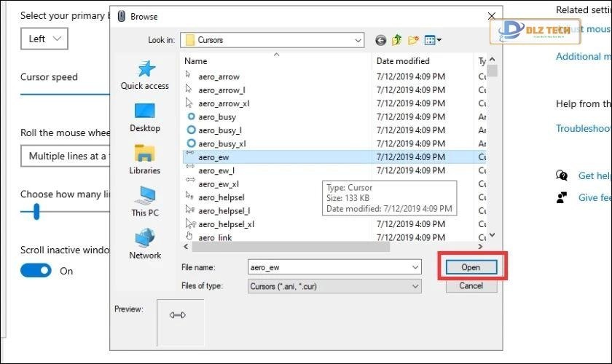Open Multiple lines at a time dropdown
The image size is (612, 364).
65,156
